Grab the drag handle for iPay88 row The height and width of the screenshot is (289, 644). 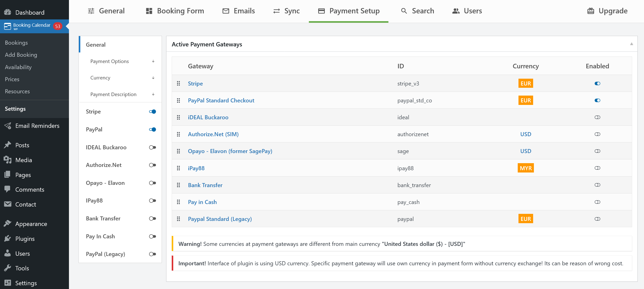(x=179, y=168)
